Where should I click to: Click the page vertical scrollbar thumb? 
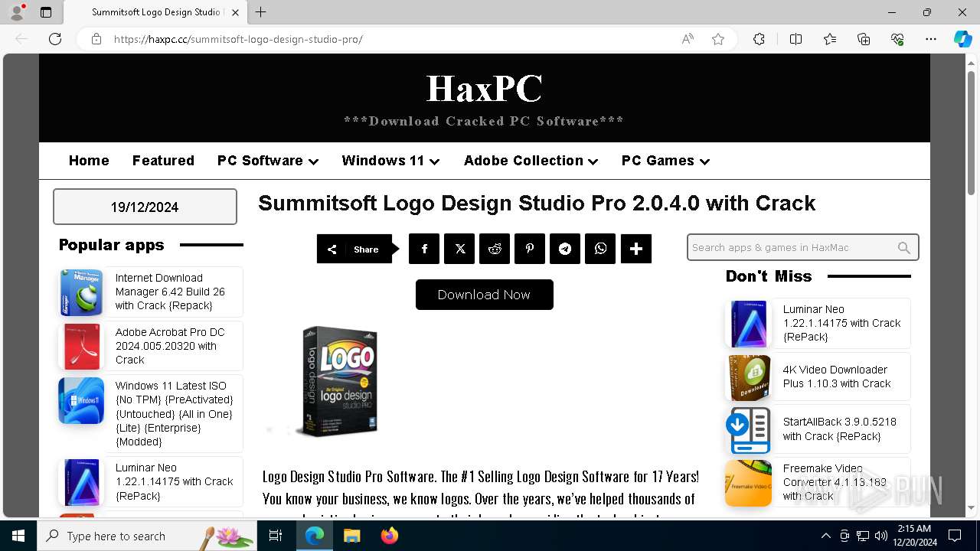[972, 132]
